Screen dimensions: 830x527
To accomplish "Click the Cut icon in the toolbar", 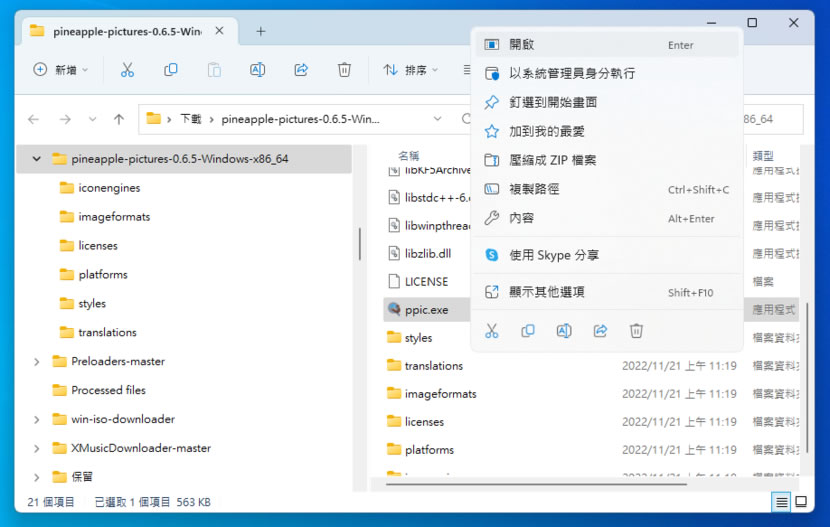I will (127, 70).
